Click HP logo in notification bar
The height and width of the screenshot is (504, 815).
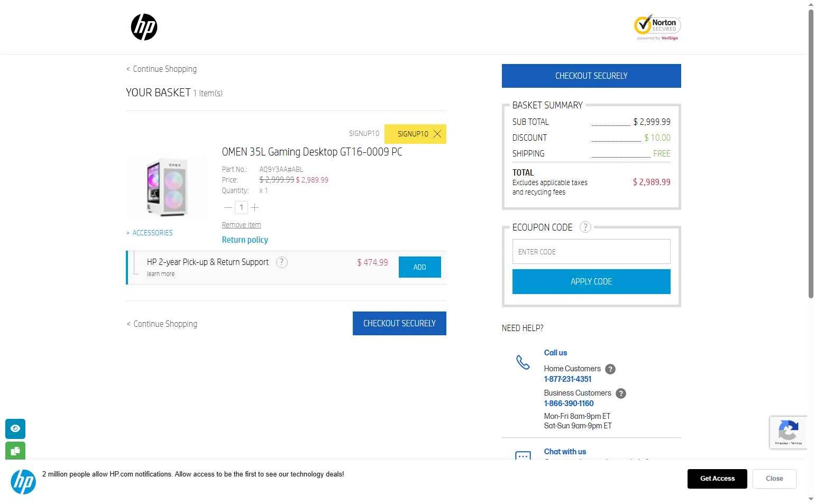click(x=23, y=481)
